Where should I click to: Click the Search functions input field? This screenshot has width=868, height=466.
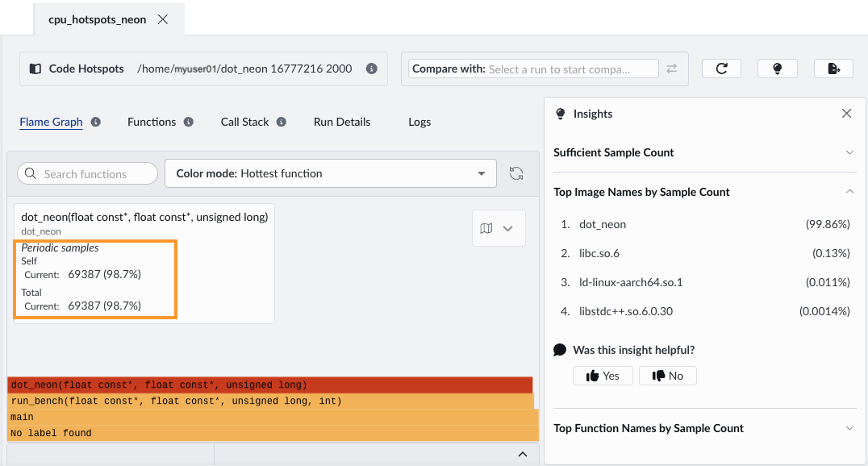click(87, 173)
